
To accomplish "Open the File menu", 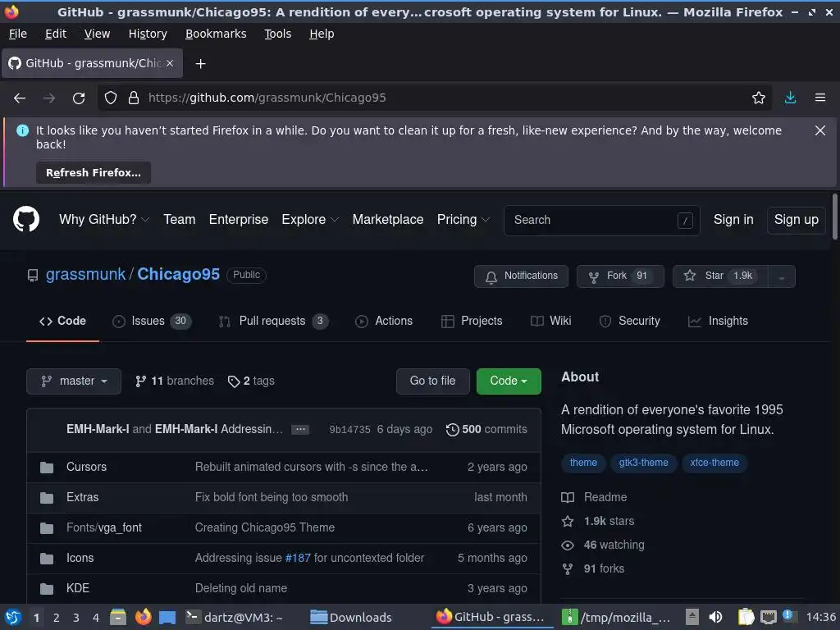I will click(x=18, y=34).
